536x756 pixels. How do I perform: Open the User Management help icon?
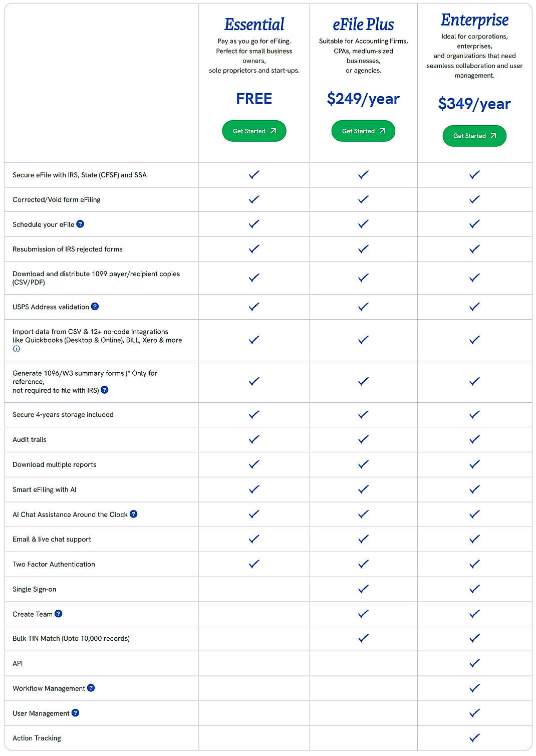[x=75, y=713]
